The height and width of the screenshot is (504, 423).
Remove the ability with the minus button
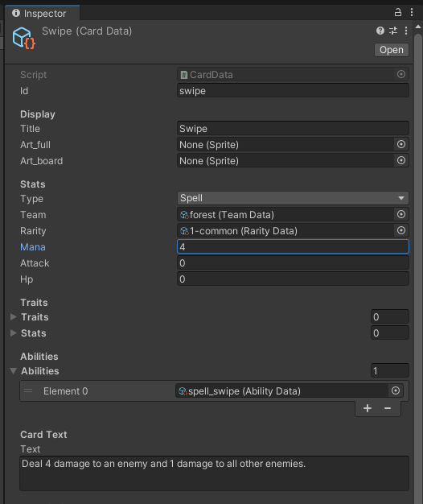click(388, 408)
